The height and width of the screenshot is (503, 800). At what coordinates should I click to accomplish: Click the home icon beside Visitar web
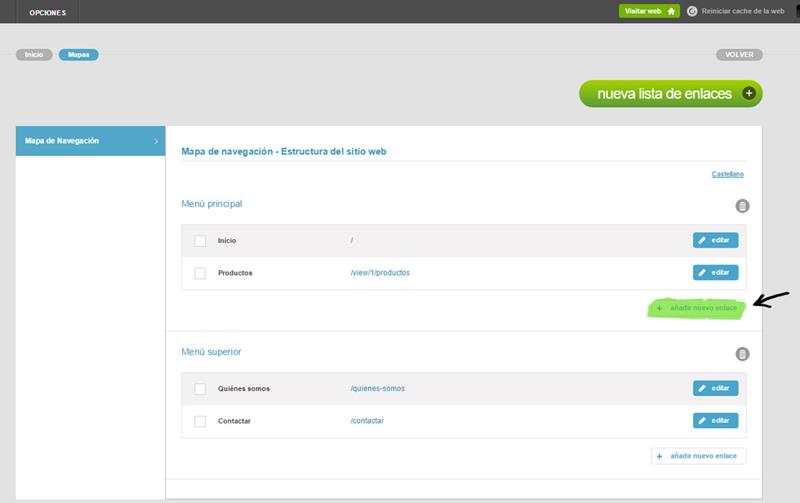click(671, 11)
